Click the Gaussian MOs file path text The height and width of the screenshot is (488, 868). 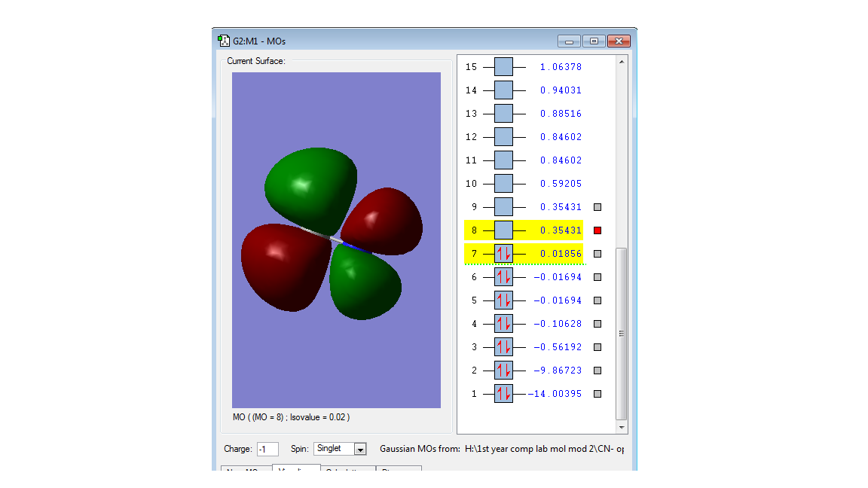pos(542,449)
